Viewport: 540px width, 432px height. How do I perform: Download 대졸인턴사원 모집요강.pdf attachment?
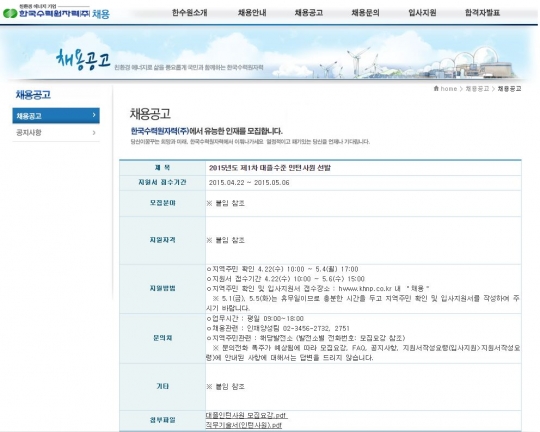tap(247, 415)
